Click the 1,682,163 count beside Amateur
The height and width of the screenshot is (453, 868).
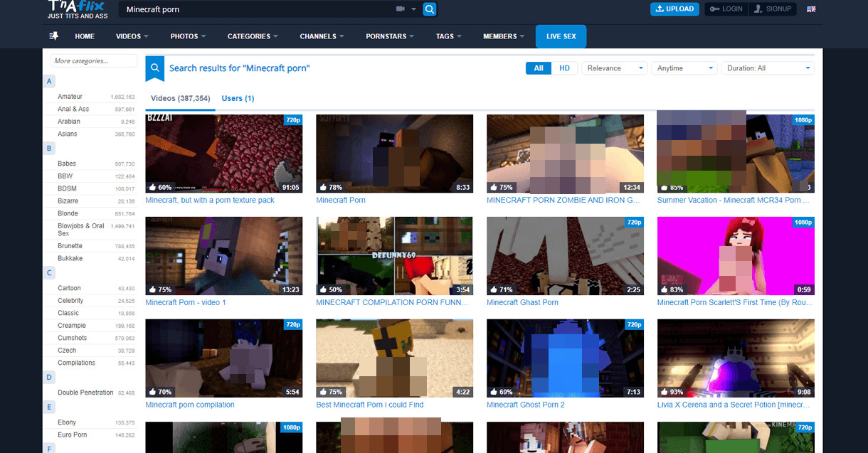(x=122, y=97)
